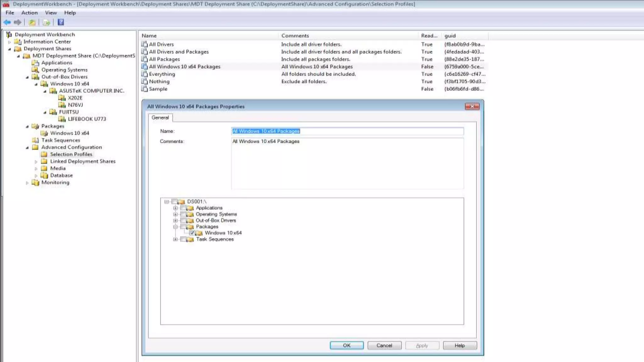Click the Out-of-Box Drivers node icon

tap(36, 77)
